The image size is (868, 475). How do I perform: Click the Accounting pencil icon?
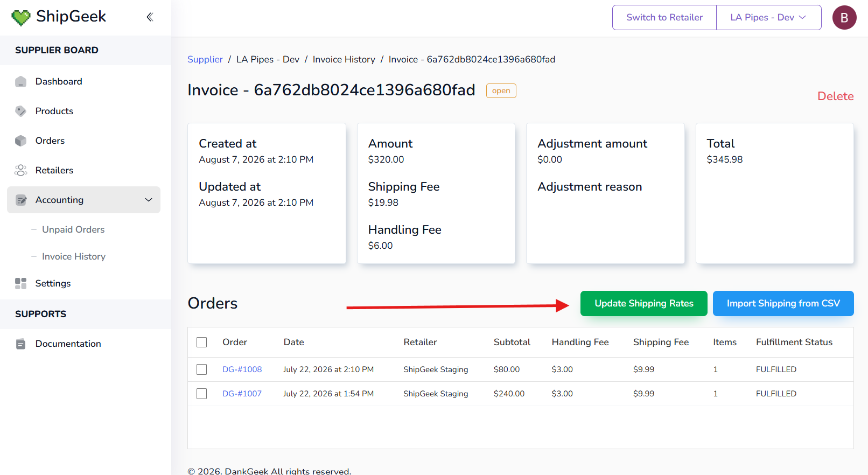pos(20,200)
